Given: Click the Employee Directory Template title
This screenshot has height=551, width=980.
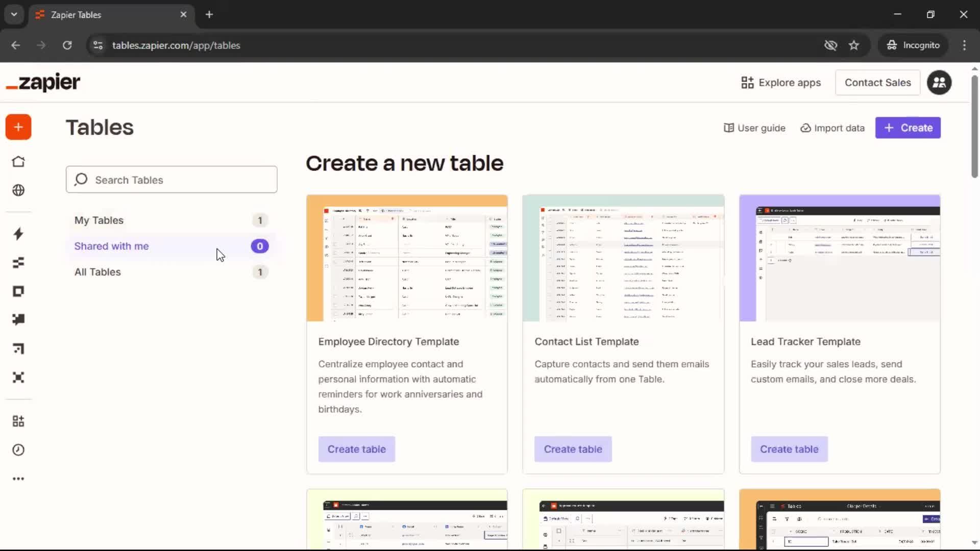Looking at the screenshot, I should [x=388, y=342].
